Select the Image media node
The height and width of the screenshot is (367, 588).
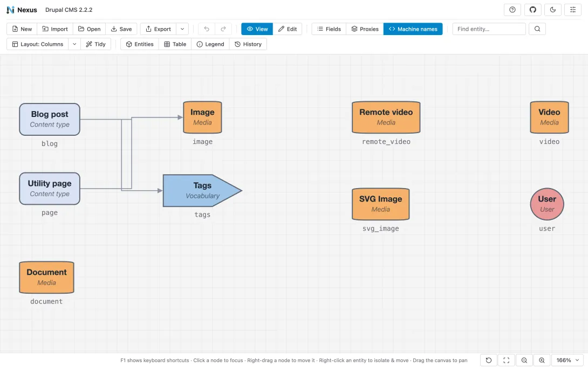(x=202, y=117)
